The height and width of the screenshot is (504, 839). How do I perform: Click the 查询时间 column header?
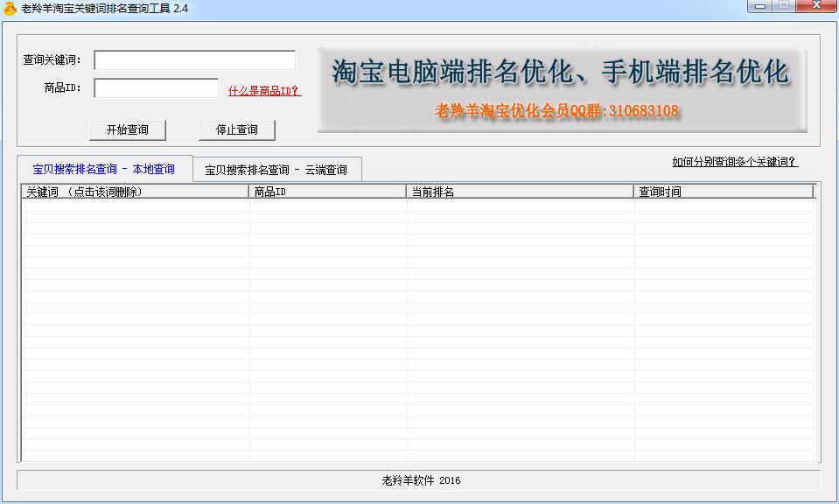tap(723, 192)
